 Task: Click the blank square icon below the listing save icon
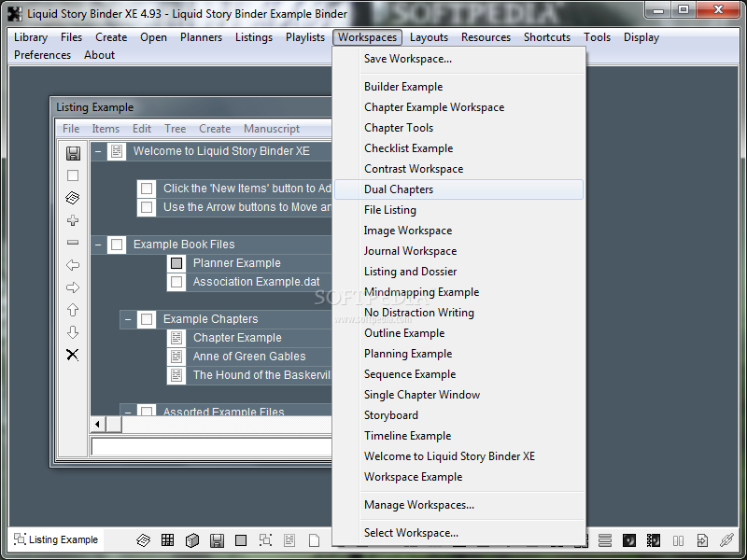(73, 175)
